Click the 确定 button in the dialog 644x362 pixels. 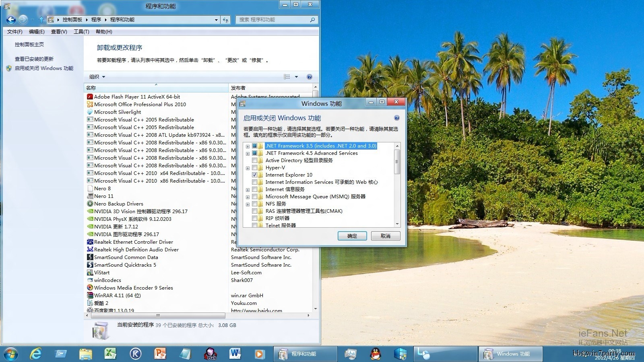(x=352, y=236)
